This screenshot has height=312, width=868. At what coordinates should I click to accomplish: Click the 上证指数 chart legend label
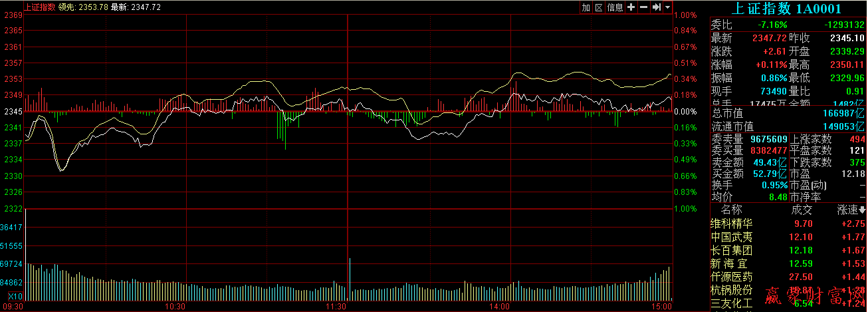click(40, 7)
